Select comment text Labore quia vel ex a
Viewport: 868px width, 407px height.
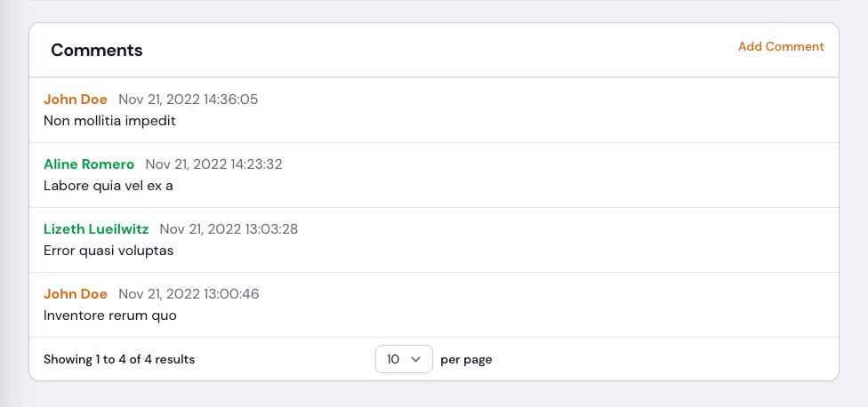pyautogui.click(x=108, y=186)
